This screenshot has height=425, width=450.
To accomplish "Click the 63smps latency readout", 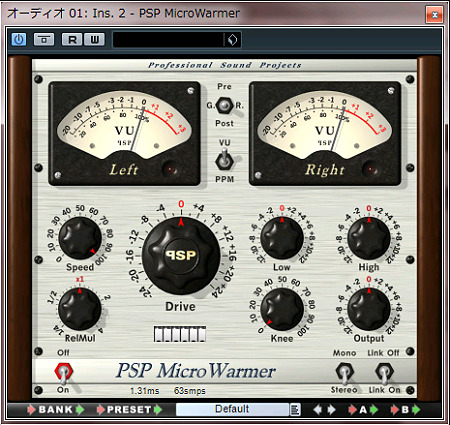I will click(x=190, y=391).
